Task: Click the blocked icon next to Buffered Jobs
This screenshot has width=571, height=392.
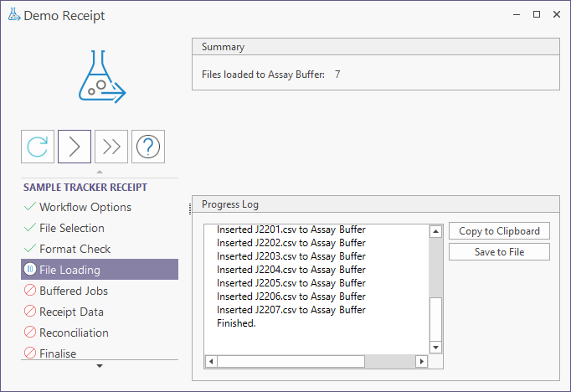Action: 30,291
